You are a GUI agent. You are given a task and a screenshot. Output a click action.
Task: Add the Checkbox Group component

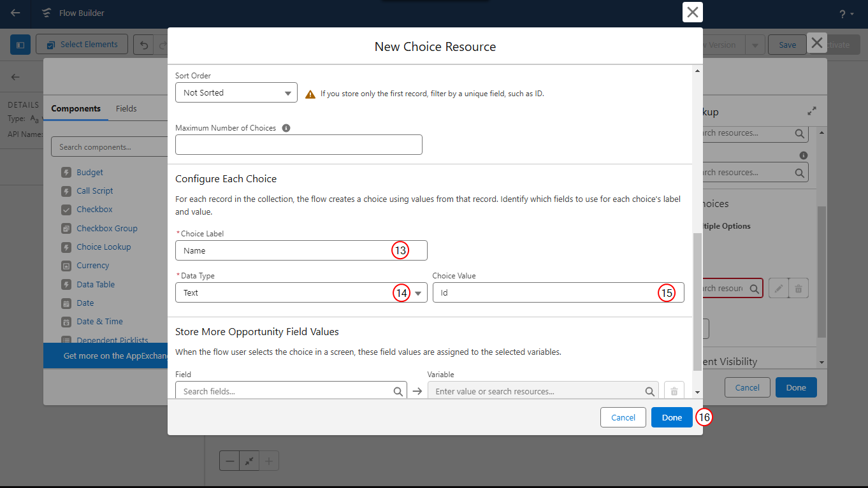[x=107, y=228]
